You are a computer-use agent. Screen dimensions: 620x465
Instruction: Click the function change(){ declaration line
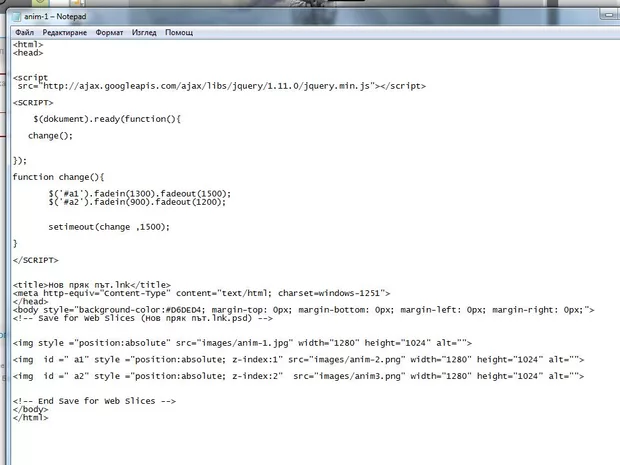tap(58, 177)
